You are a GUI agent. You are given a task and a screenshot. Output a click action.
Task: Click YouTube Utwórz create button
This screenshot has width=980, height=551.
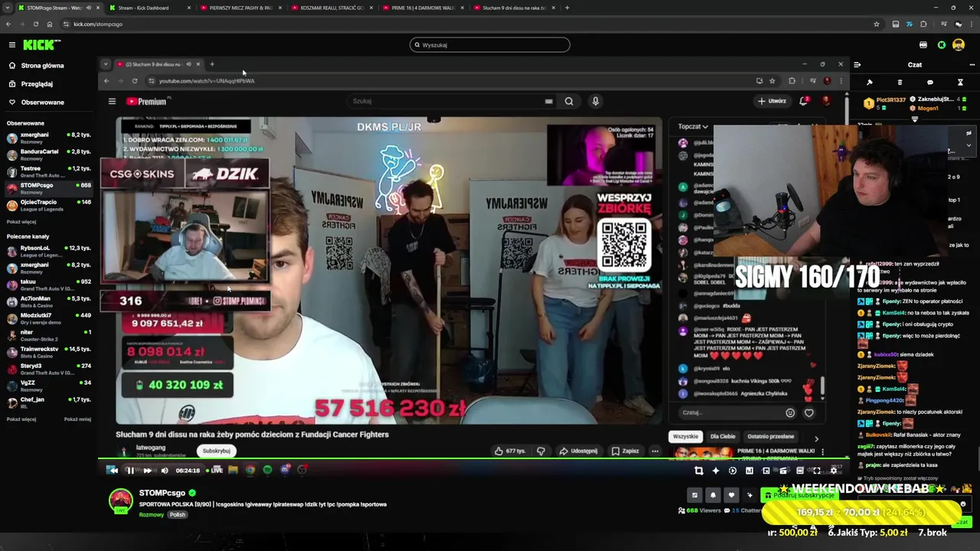click(773, 101)
